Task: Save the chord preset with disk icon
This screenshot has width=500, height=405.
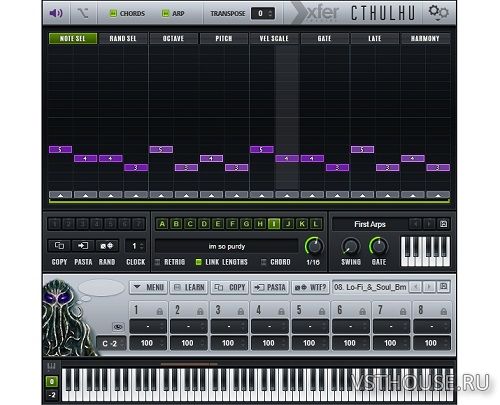Action: (443, 287)
